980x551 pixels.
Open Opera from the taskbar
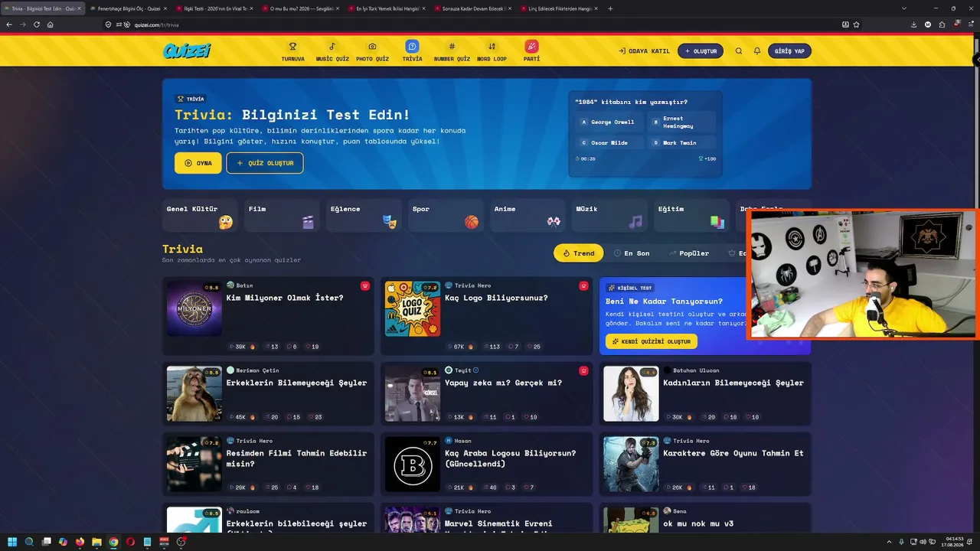point(130,542)
